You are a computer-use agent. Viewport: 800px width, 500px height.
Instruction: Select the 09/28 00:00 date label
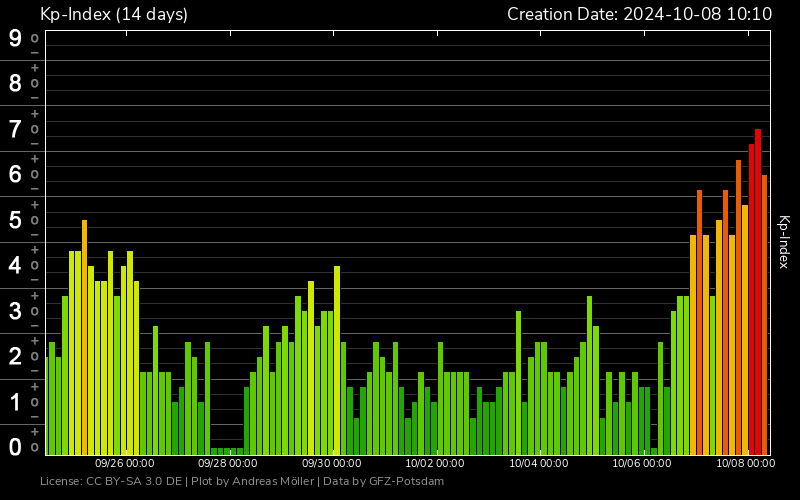pos(228,463)
